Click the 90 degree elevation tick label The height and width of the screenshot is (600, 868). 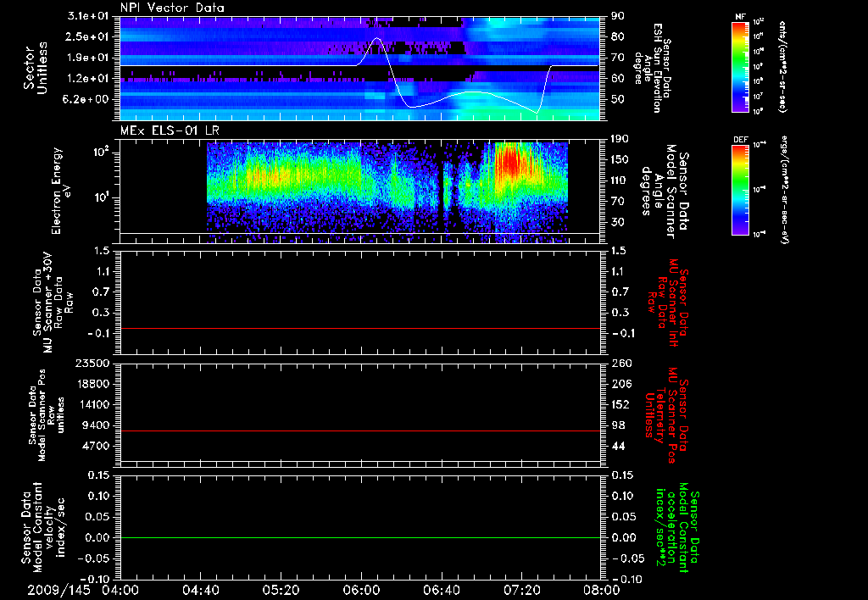click(x=617, y=16)
